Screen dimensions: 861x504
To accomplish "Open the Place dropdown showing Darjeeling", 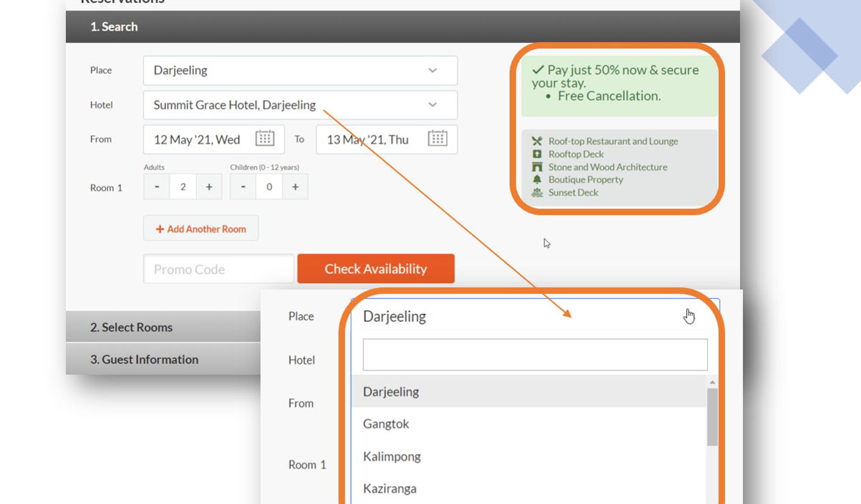I will point(300,70).
